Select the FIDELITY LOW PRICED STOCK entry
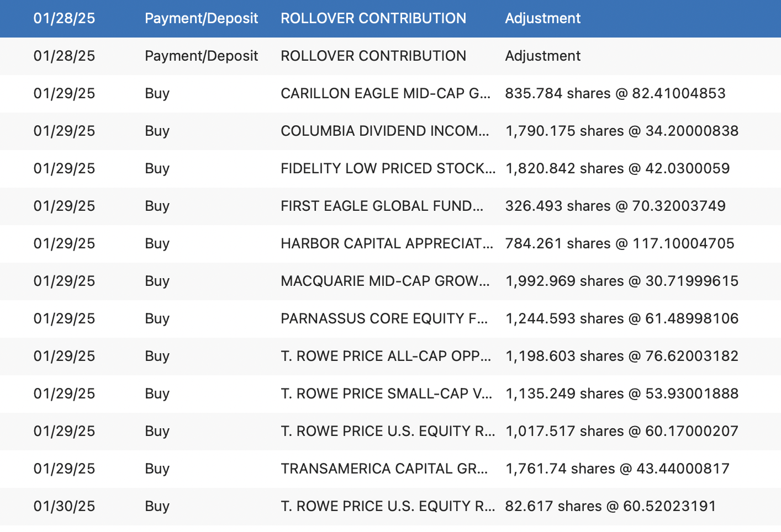The image size is (781, 532). click(x=390, y=169)
